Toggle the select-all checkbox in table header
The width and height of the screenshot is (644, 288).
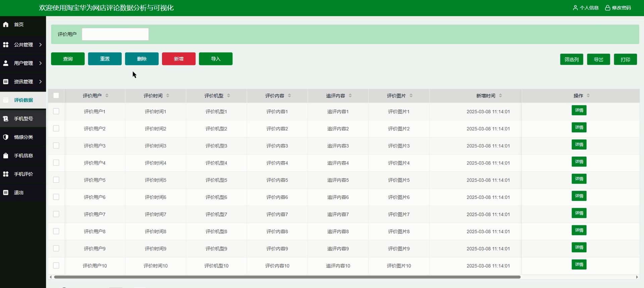point(56,96)
